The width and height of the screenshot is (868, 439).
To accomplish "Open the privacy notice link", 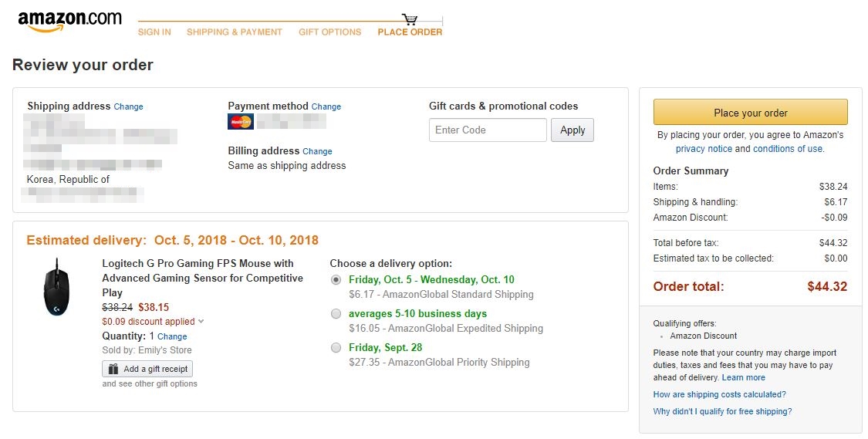I will click(704, 149).
